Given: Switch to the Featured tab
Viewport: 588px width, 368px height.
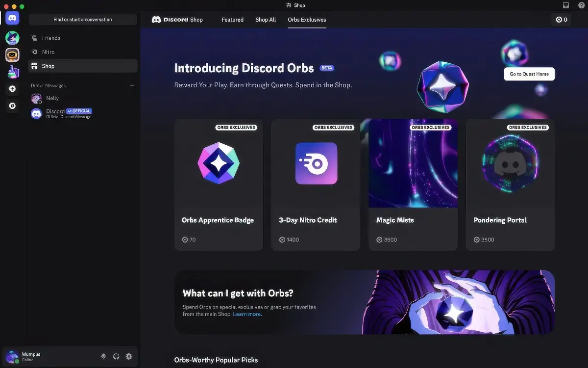Looking at the screenshot, I should tap(232, 20).
